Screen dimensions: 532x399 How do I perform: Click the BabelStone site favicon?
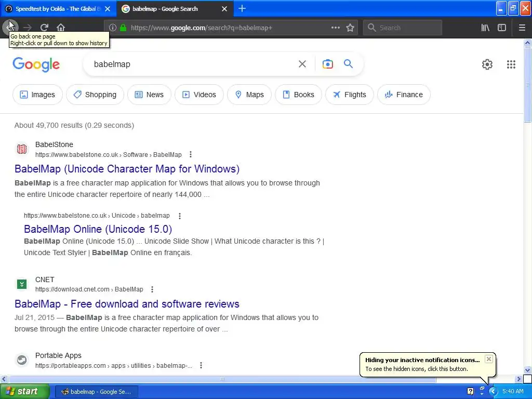22,149
